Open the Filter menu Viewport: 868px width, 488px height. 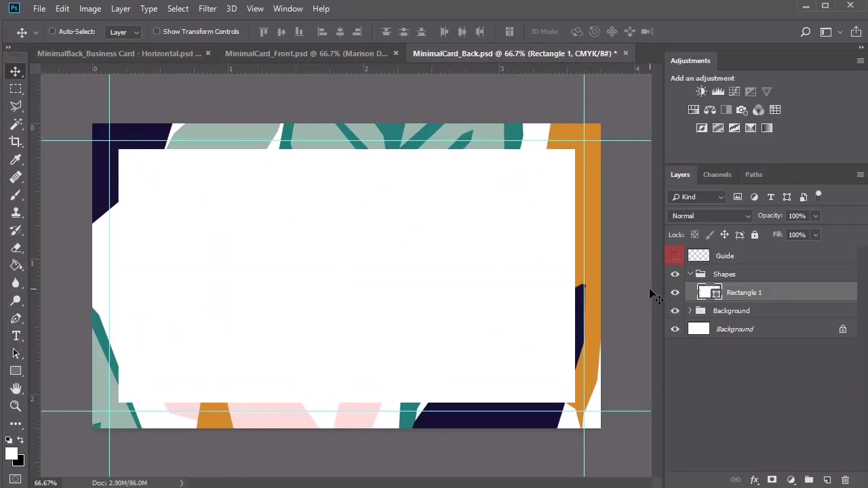point(208,8)
